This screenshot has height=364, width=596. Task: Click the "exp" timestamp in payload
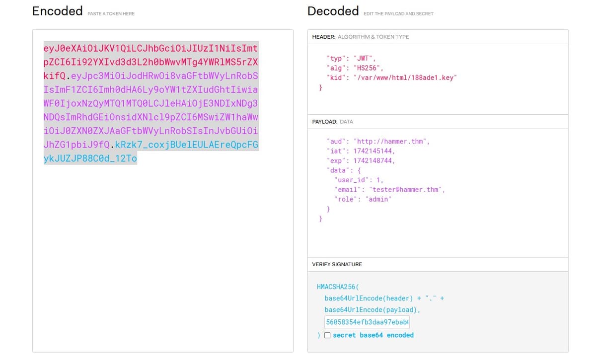[x=374, y=160]
